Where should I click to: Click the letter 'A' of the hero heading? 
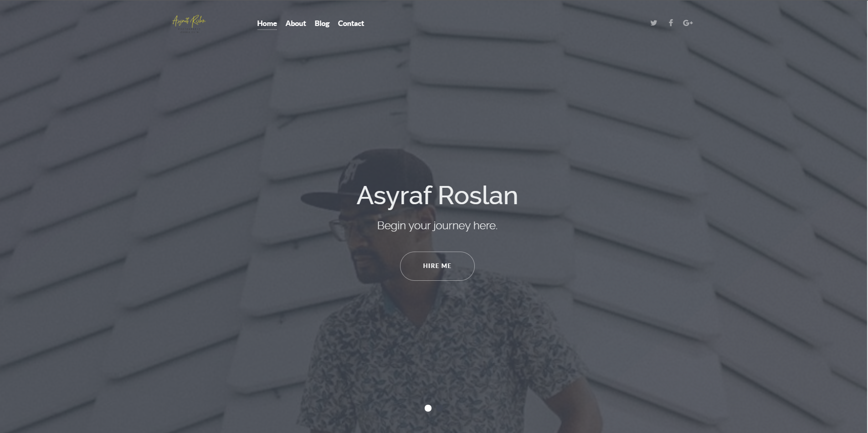tap(367, 196)
